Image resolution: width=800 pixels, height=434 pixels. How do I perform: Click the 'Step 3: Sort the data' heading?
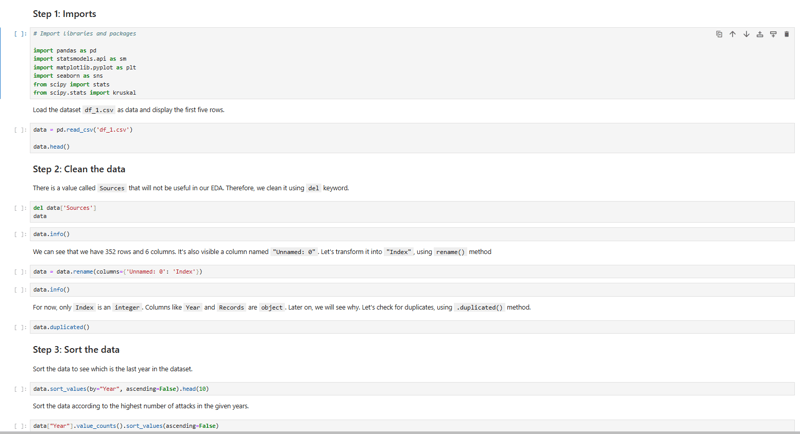pos(76,349)
